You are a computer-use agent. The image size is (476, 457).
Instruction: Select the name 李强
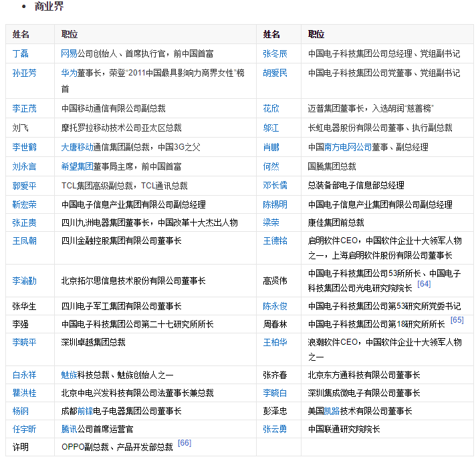tap(20, 325)
